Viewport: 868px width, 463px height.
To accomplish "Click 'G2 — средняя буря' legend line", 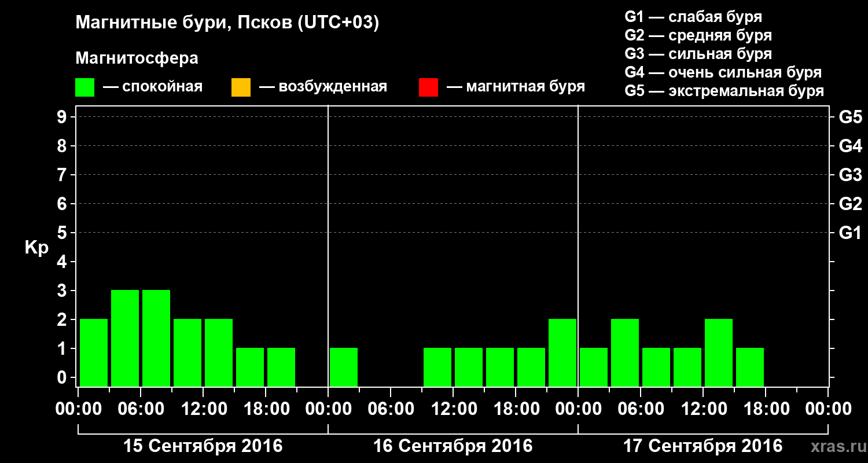I will point(698,35).
